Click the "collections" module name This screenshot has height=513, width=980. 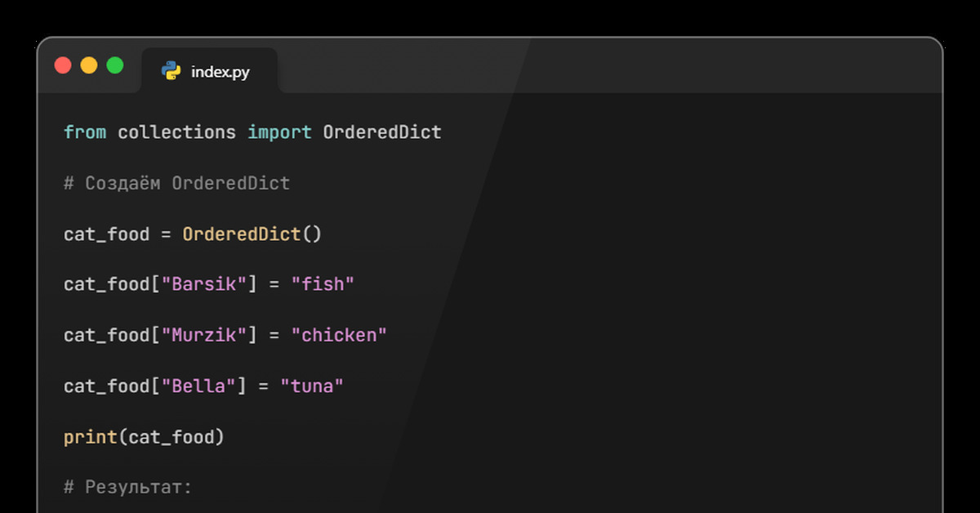(x=176, y=132)
